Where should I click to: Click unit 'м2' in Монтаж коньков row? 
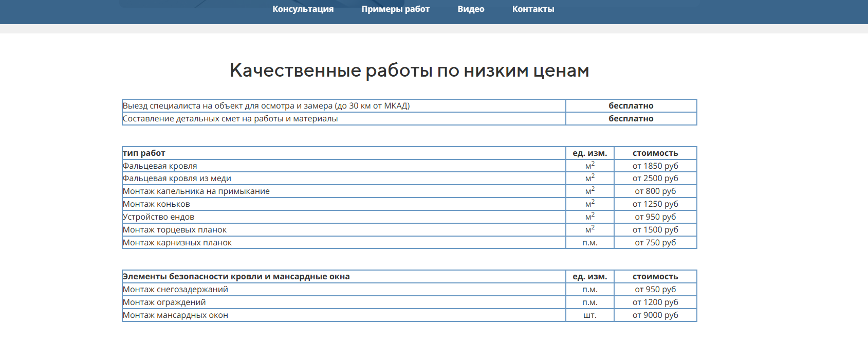(590, 203)
